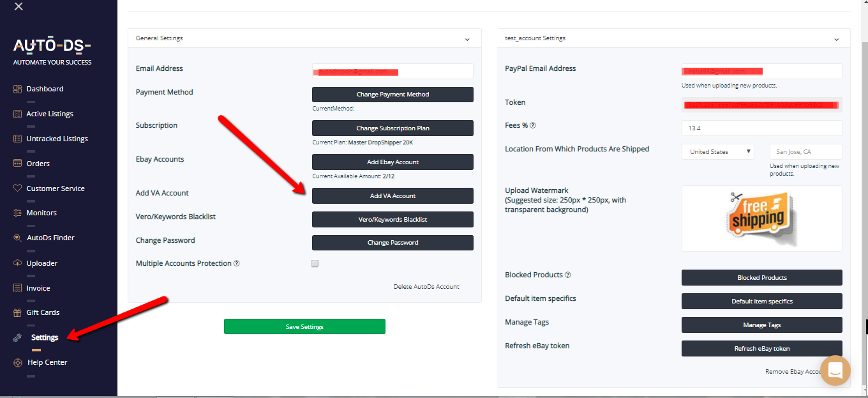The width and height of the screenshot is (868, 398).
Task: Click the Customer Service heart icon
Action: point(18,188)
